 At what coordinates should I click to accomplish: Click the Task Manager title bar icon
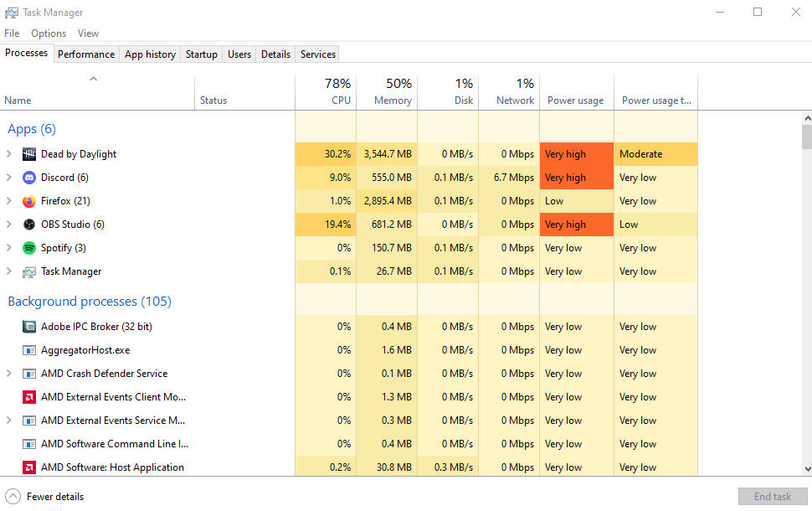click(x=12, y=13)
